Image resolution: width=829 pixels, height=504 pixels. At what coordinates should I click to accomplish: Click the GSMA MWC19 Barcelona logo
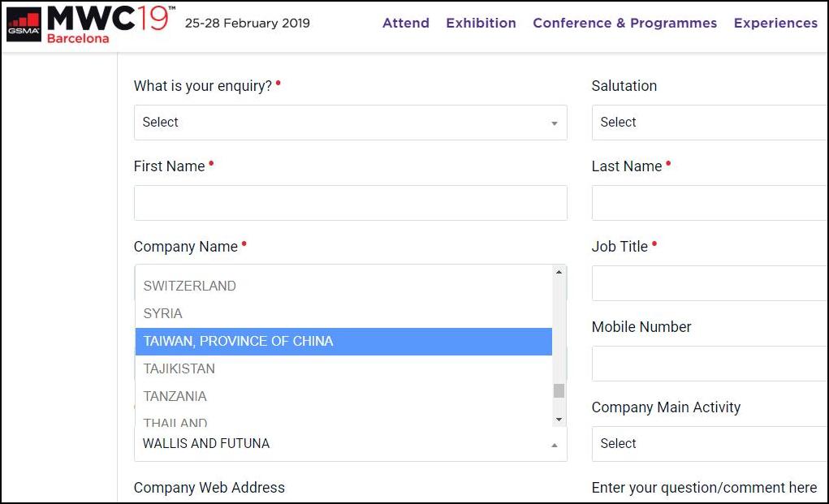89,24
